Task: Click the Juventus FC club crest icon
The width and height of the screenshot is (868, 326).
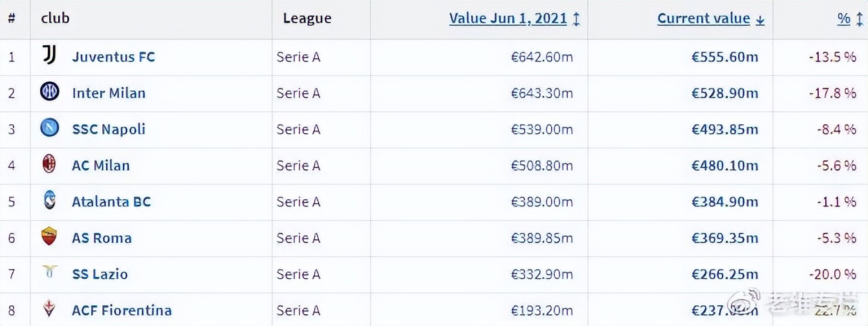Action: pos(49,56)
